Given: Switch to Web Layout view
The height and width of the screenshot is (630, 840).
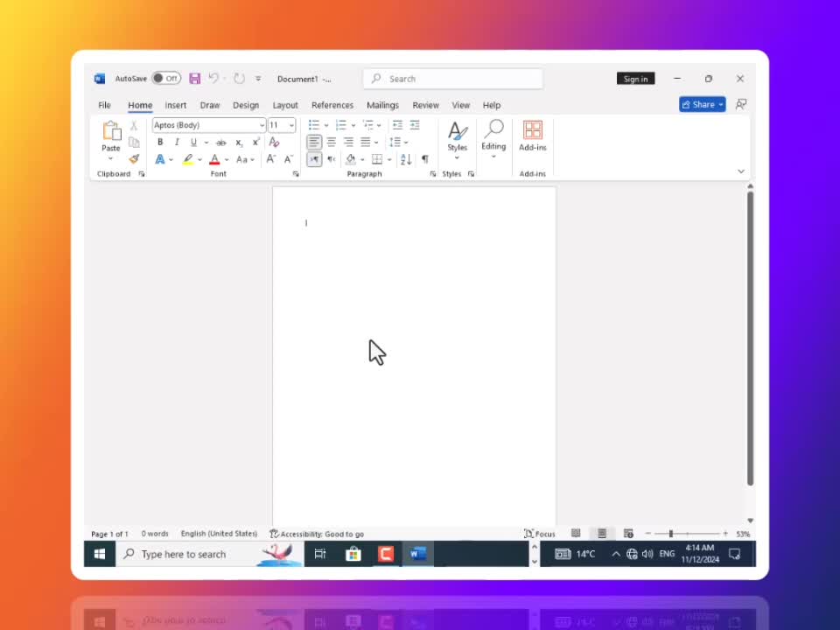Looking at the screenshot, I should [628, 534].
